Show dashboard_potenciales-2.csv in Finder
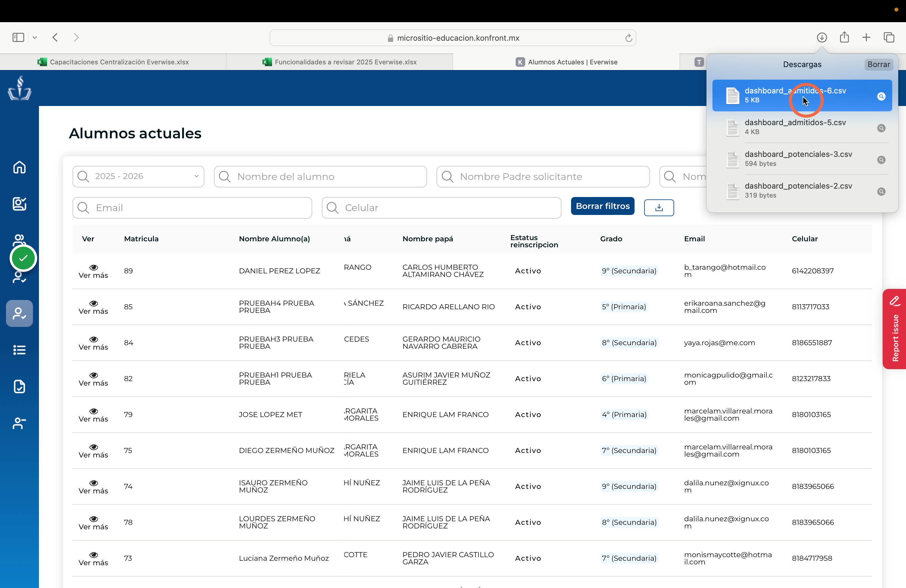 (x=881, y=192)
